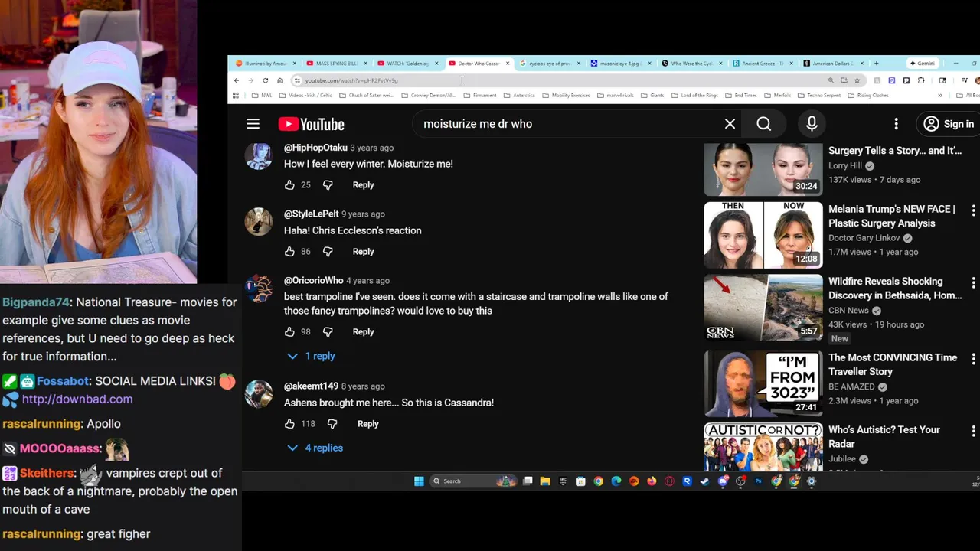Open Steam from the taskbar

coord(704,481)
